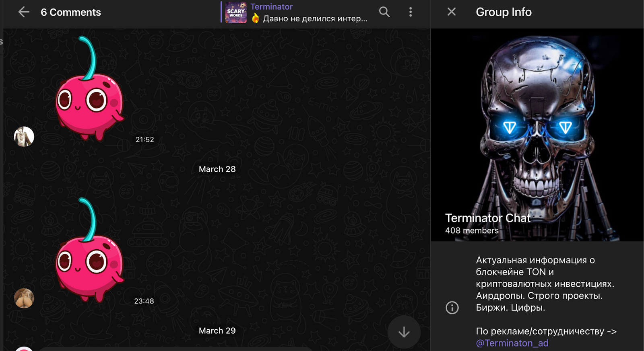Click the Group Info panel title
This screenshot has height=351, width=644.
coord(504,12)
